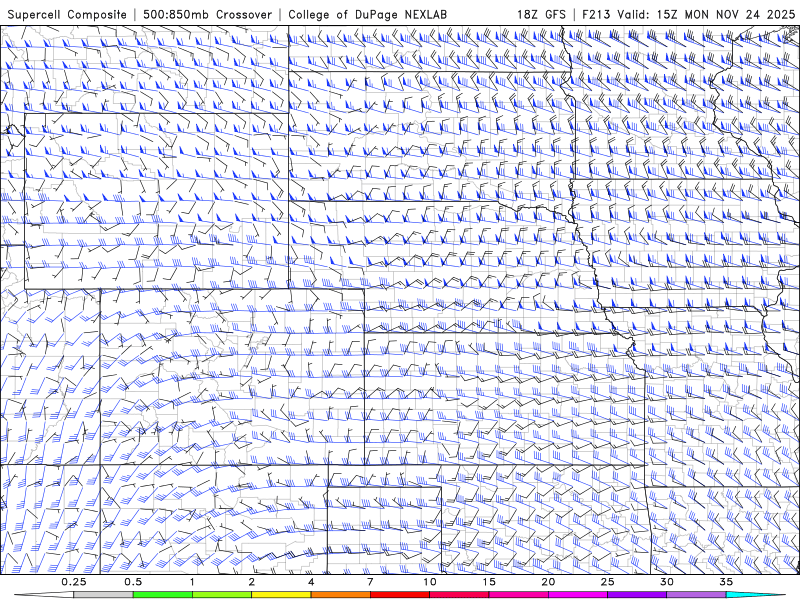The height and width of the screenshot is (600, 800).
Task: Click the 25 value on the color scale
Action: click(x=607, y=582)
